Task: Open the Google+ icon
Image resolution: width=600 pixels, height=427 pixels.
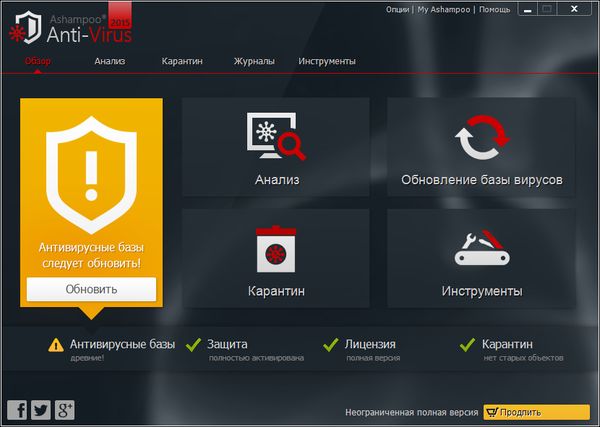Action: pyautogui.click(x=65, y=409)
